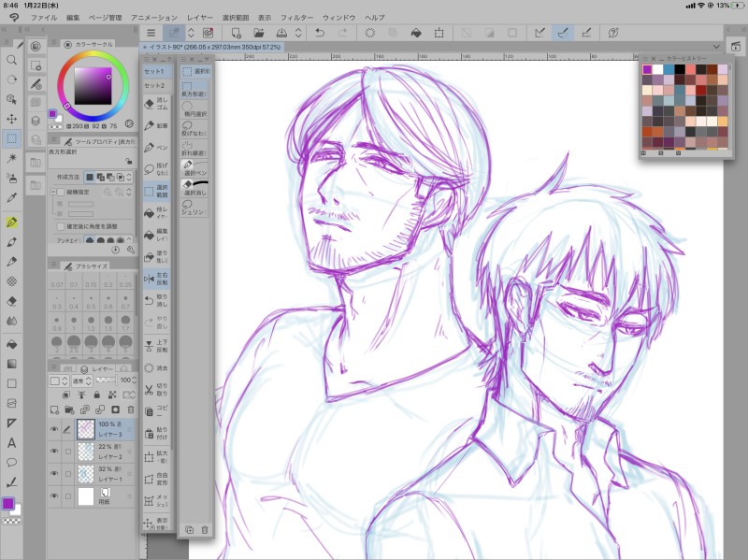Screen dimensions: 748x560
Task: Check the box beside レイヤー1
Action: click(67, 474)
